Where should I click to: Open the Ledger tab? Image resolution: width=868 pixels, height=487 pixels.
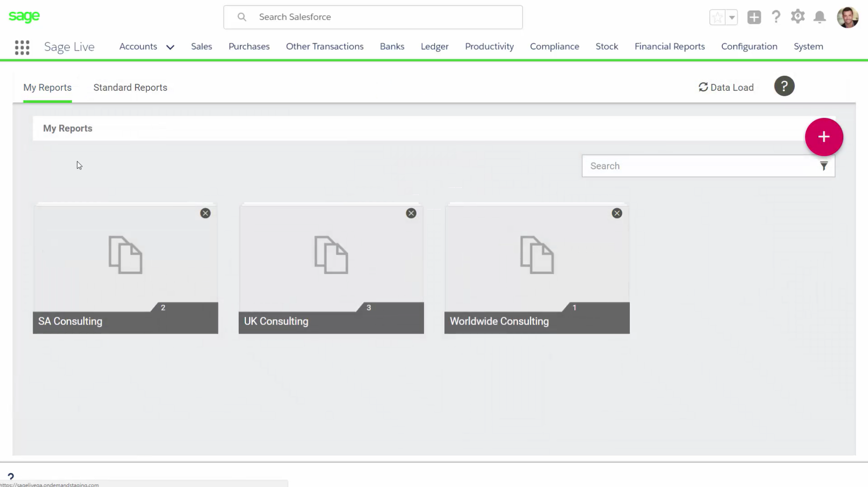click(434, 47)
